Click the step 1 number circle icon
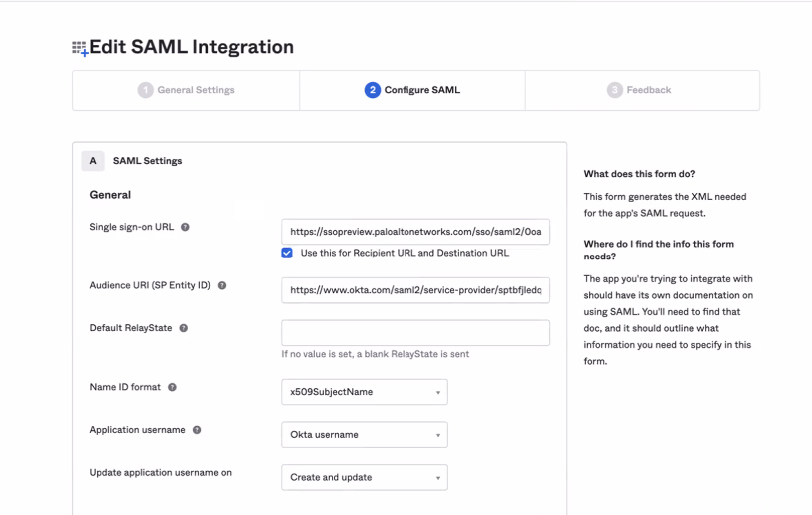Screen dimensions: 812x515 [146, 90]
